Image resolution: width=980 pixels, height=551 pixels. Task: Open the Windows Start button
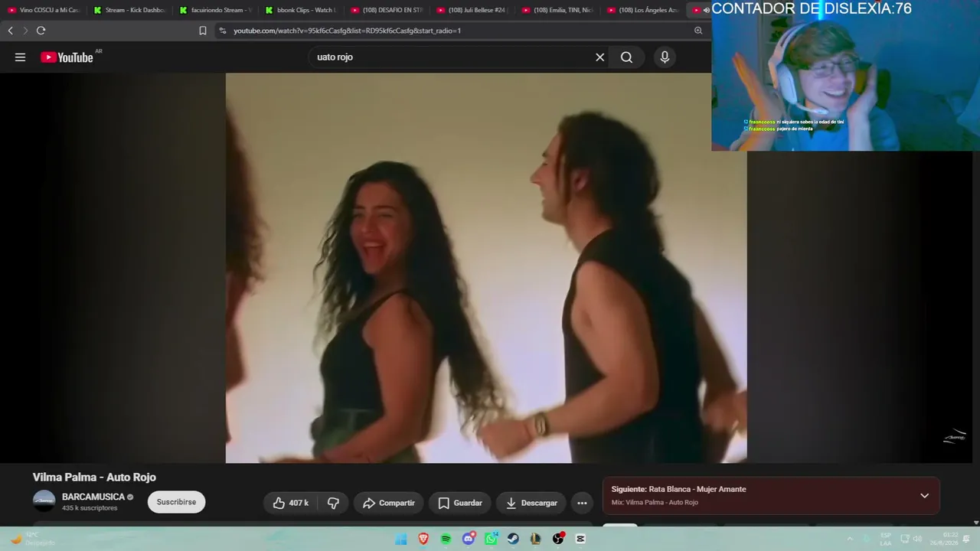click(x=400, y=539)
